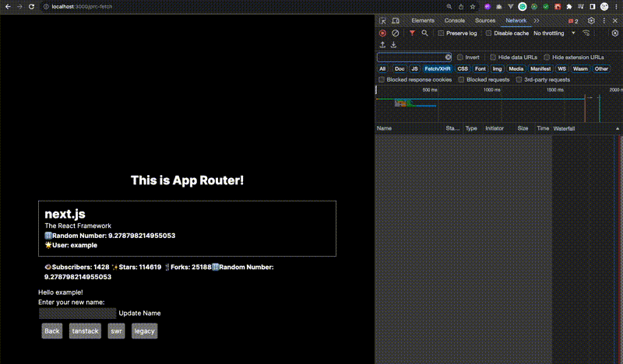Stop recording the network log

click(382, 33)
